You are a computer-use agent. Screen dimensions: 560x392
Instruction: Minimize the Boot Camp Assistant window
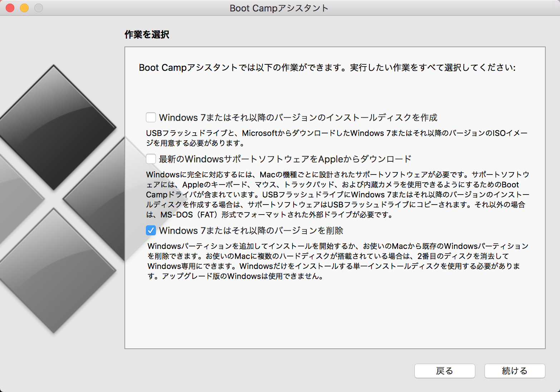[24, 8]
